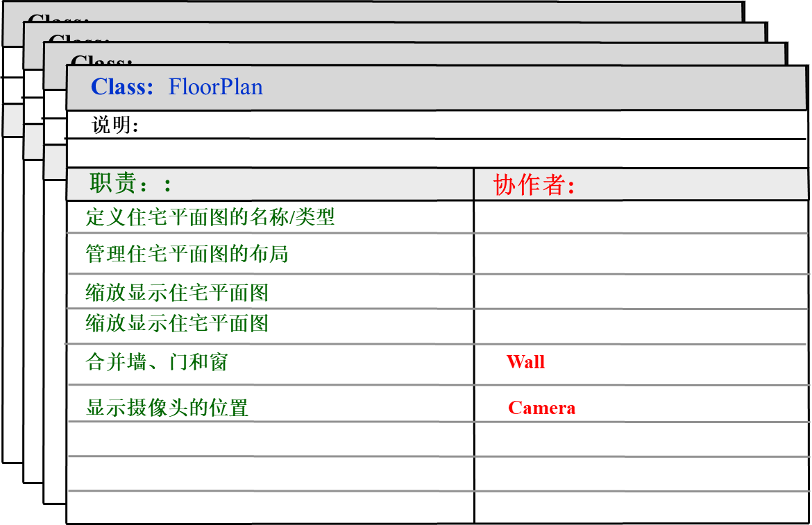Select the 协作者 collaborators column header
The width and height of the screenshot is (812, 525).
click(534, 185)
